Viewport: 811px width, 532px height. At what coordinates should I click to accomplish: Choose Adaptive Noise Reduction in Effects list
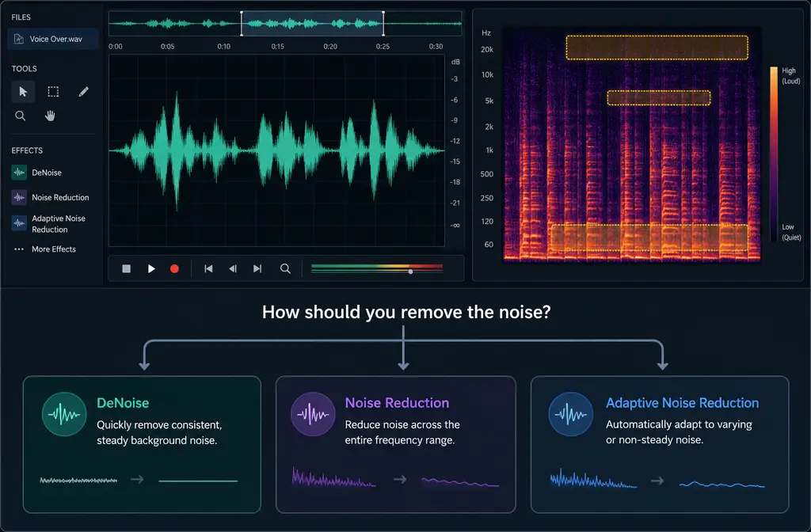click(59, 224)
